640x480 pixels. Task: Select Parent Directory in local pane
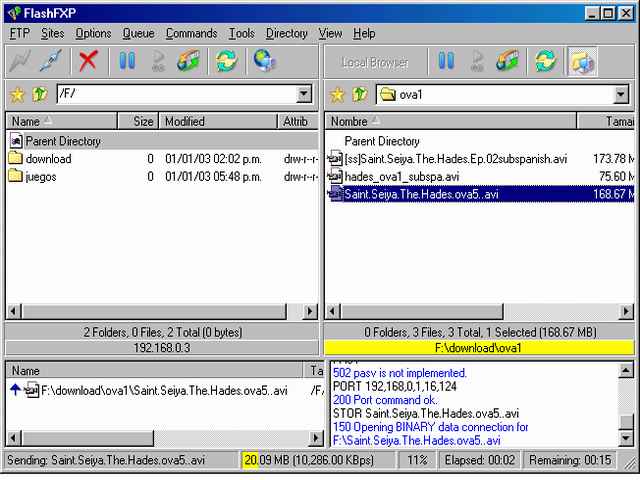[x=382, y=141]
